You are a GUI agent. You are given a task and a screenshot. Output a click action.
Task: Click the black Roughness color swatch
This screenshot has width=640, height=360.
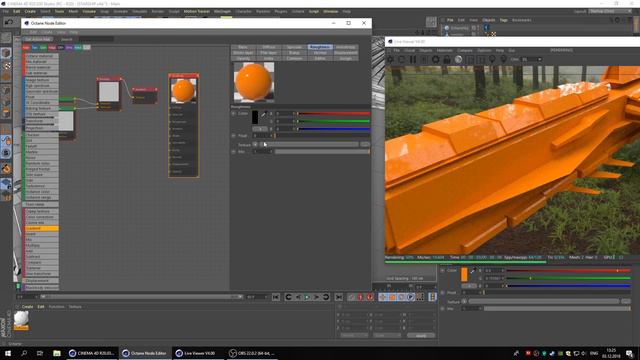coord(255,118)
